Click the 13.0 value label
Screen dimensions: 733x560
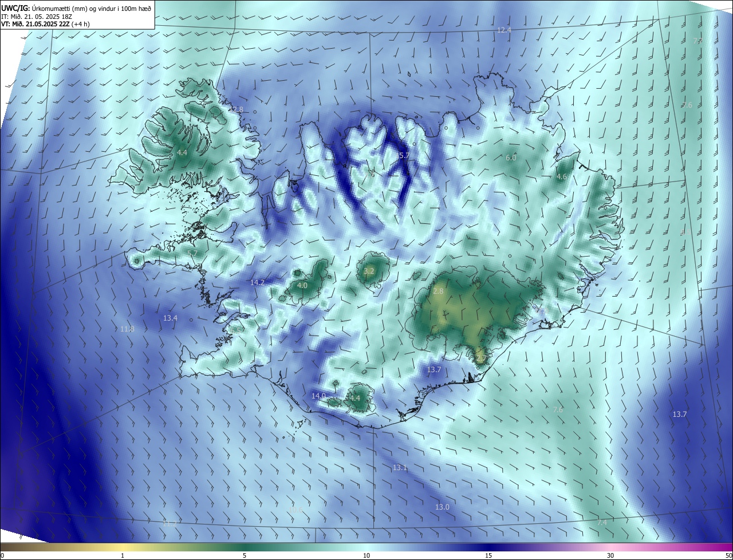click(x=442, y=507)
